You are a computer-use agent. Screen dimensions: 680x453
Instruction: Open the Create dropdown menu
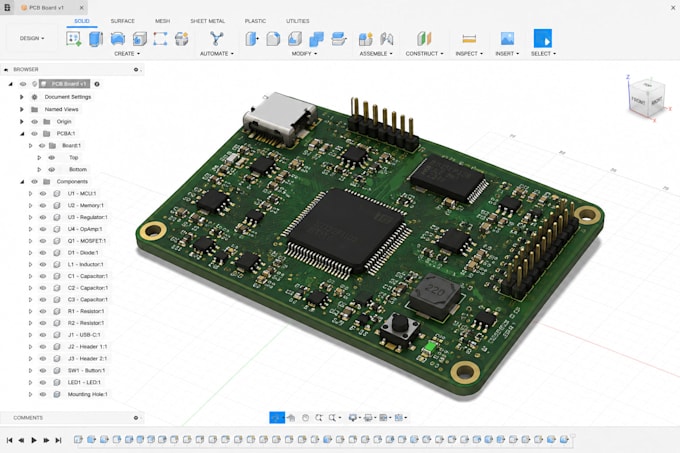tap(127, 54)
